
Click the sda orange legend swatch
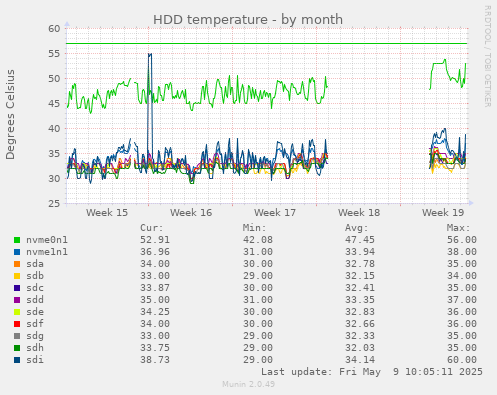tap(17, 264)
